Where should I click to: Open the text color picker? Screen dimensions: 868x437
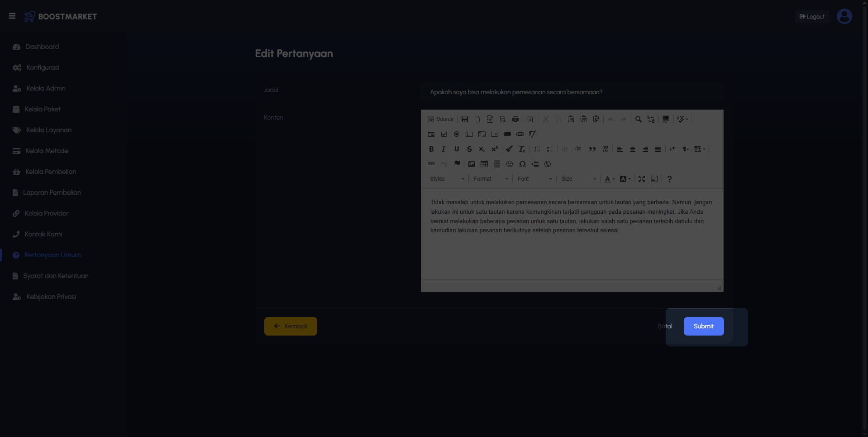click(610, 179)
